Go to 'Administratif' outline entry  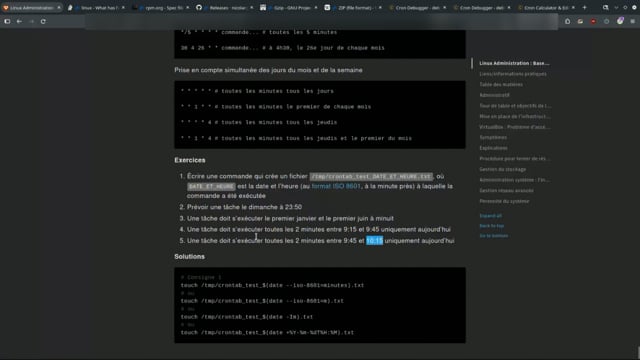tap(494, 95)
